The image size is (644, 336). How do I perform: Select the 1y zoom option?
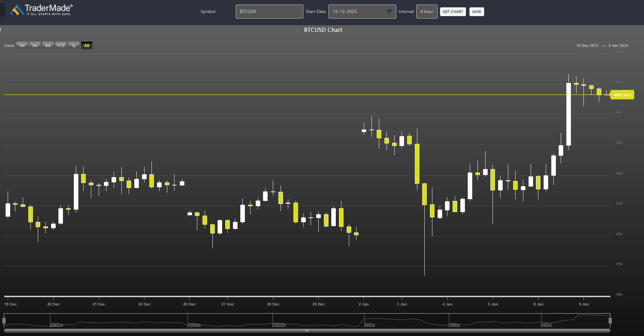tap(74, 45)
